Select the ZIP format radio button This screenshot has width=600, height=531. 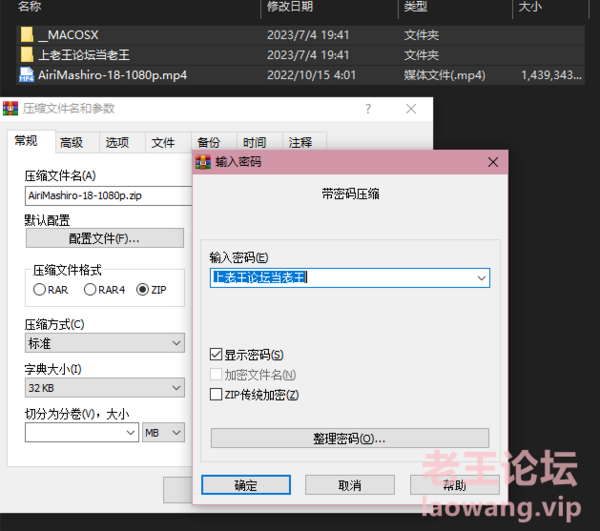pos(142,290)
